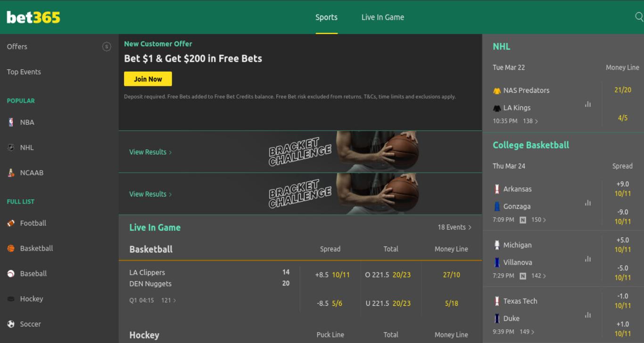Expand the 18 Events chevron
The height and width of the screenshot is (343, 644).
coord(470,228)
